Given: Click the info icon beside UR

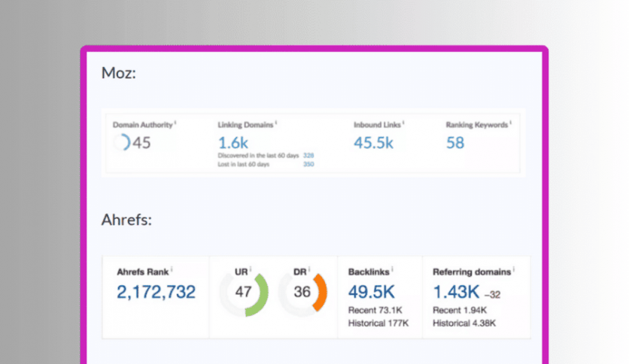Looking at the screenshot, I should click(x=251, y=269).
